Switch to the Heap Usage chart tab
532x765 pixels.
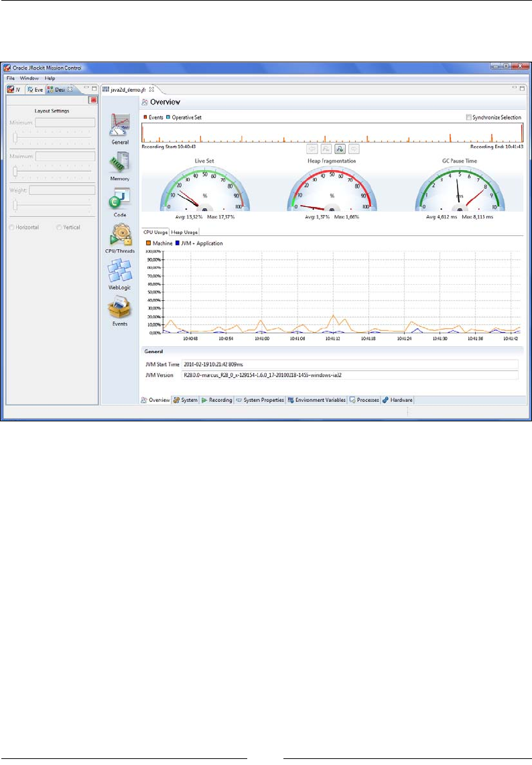tap(184, 232)
